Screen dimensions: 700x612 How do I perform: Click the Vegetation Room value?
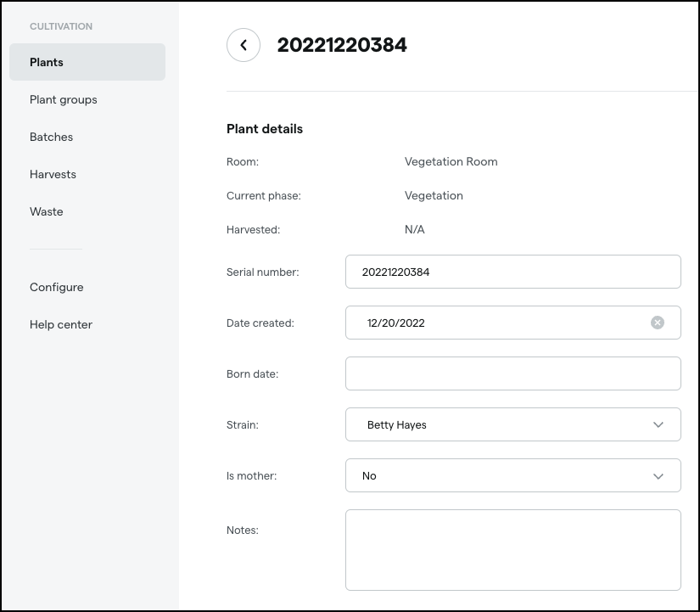point(451,162)
